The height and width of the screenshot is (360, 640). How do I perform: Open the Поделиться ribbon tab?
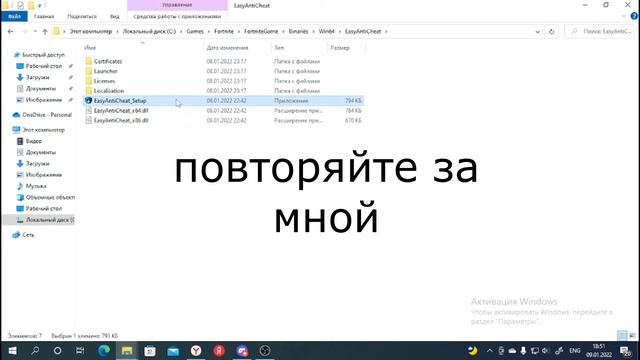point(82,16)
